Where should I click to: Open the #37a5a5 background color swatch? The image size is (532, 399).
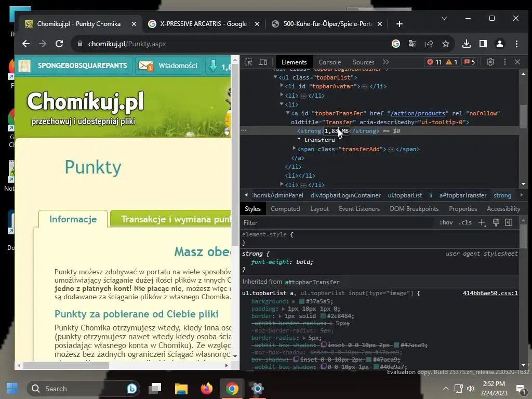[302, 301]
